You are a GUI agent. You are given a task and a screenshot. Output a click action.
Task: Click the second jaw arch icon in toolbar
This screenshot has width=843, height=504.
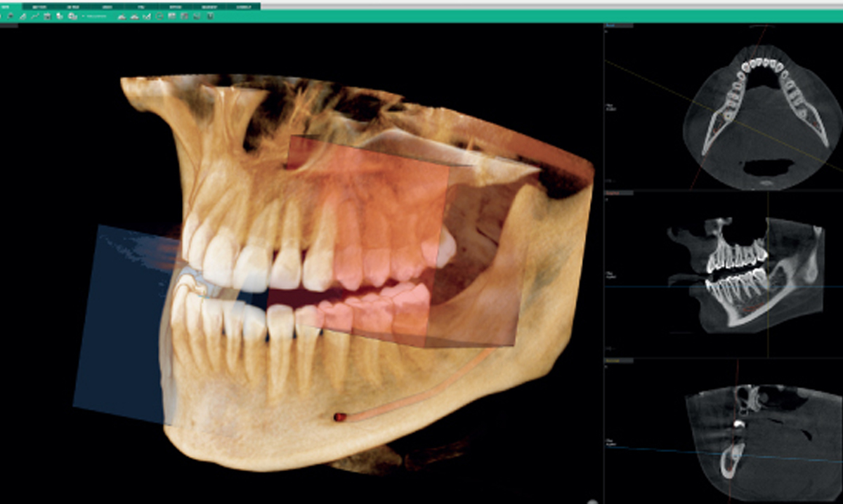tap(134, 15)
